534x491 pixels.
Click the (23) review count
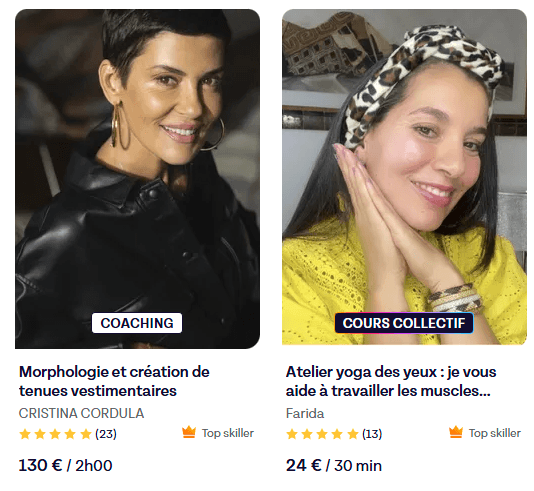click(x=106, y=434)
